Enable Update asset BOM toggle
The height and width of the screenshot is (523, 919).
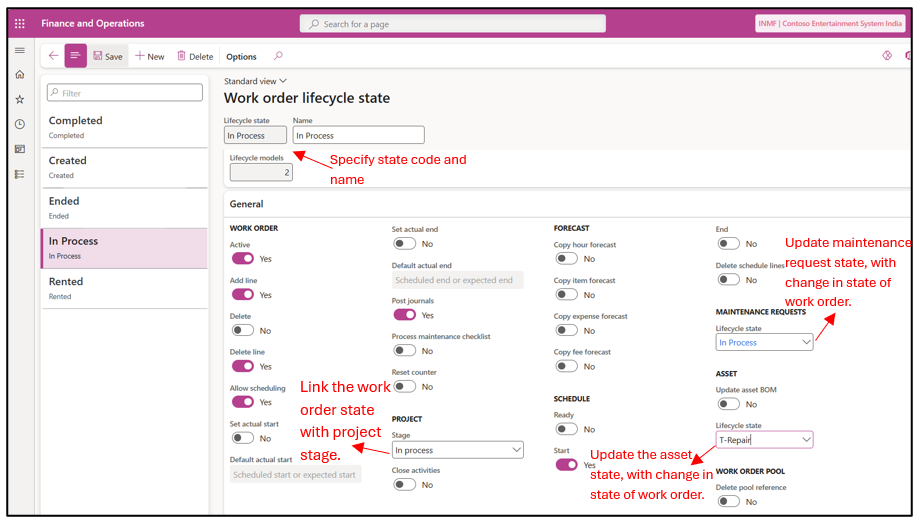coord(729,404)
